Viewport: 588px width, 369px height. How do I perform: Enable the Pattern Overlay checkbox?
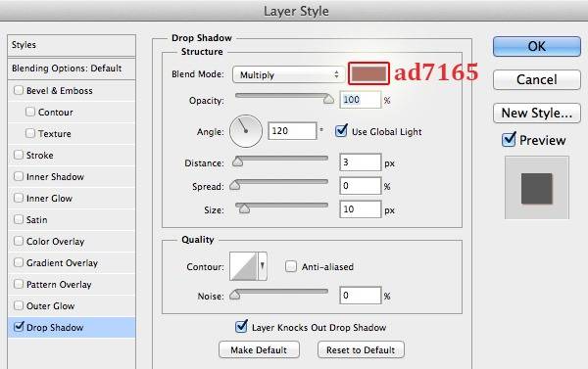pos(19,284)
